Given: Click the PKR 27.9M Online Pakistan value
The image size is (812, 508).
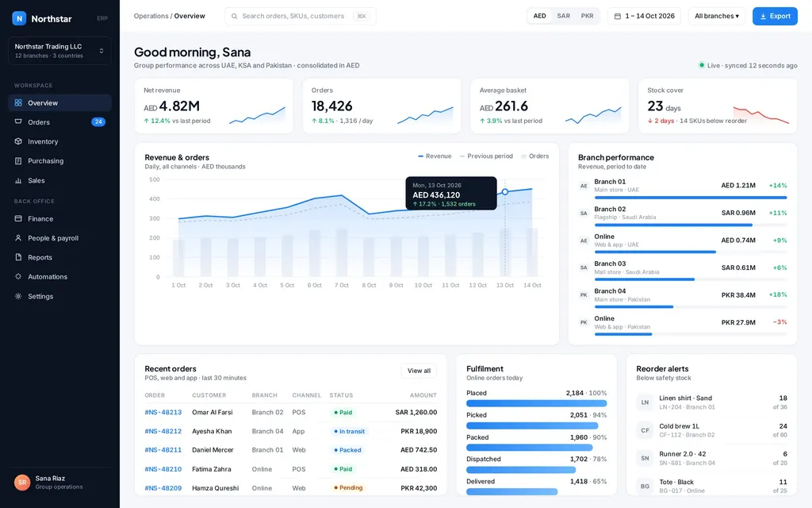Looking at the screenshot, I should 738,322.
